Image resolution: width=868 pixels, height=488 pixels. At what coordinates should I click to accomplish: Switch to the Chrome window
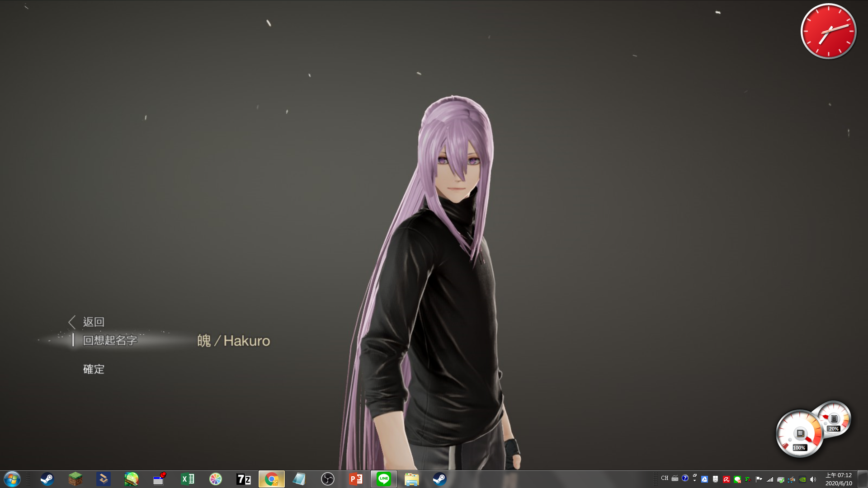(272, 479)
